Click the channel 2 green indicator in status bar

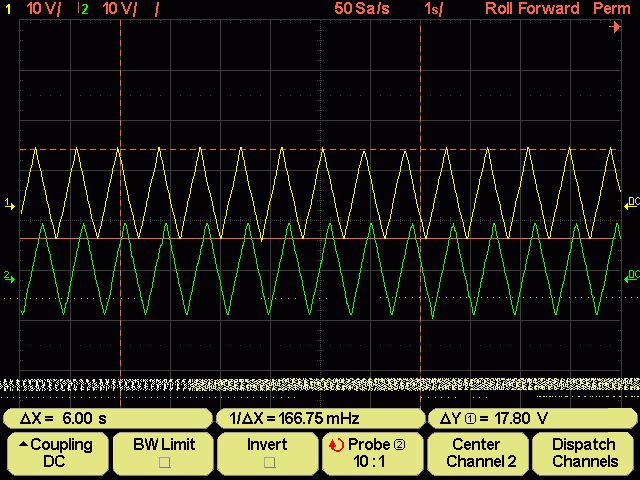[84, 8]
